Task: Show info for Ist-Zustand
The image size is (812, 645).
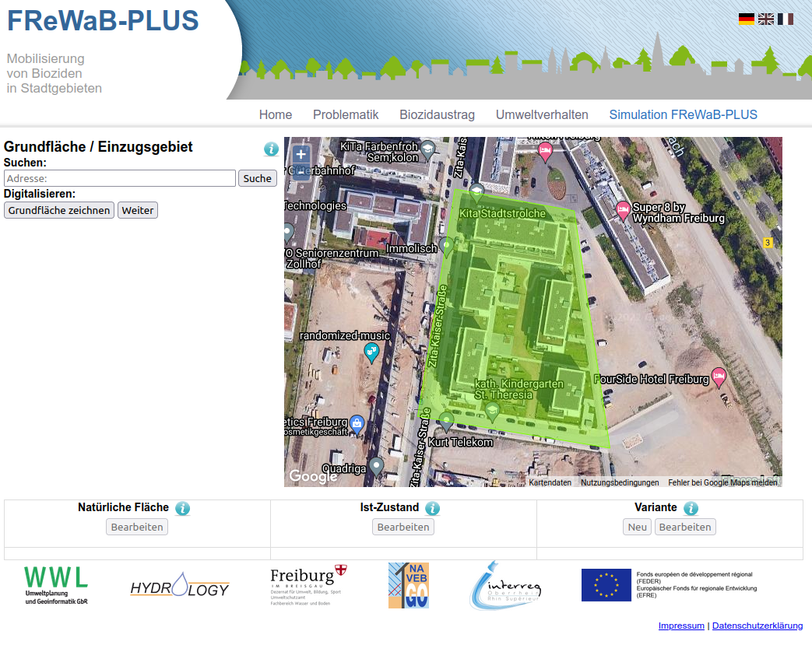Action: pyautogui.click(x=432, y=508)
